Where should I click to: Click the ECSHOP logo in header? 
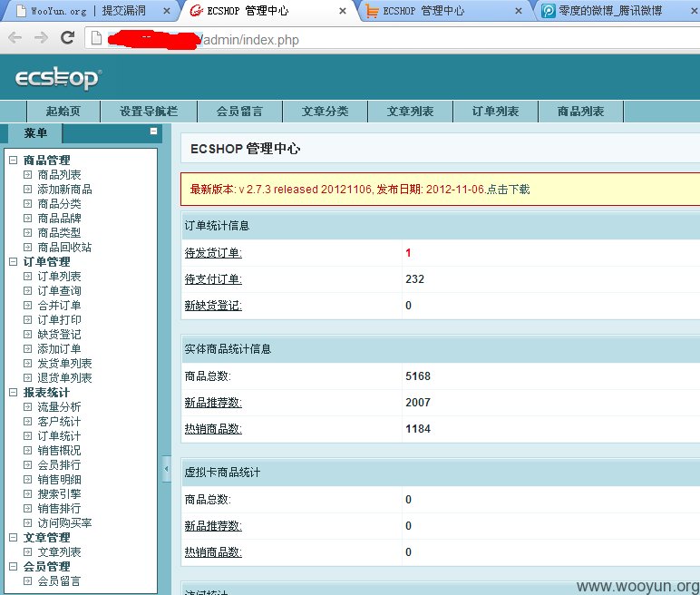(58, 78)
